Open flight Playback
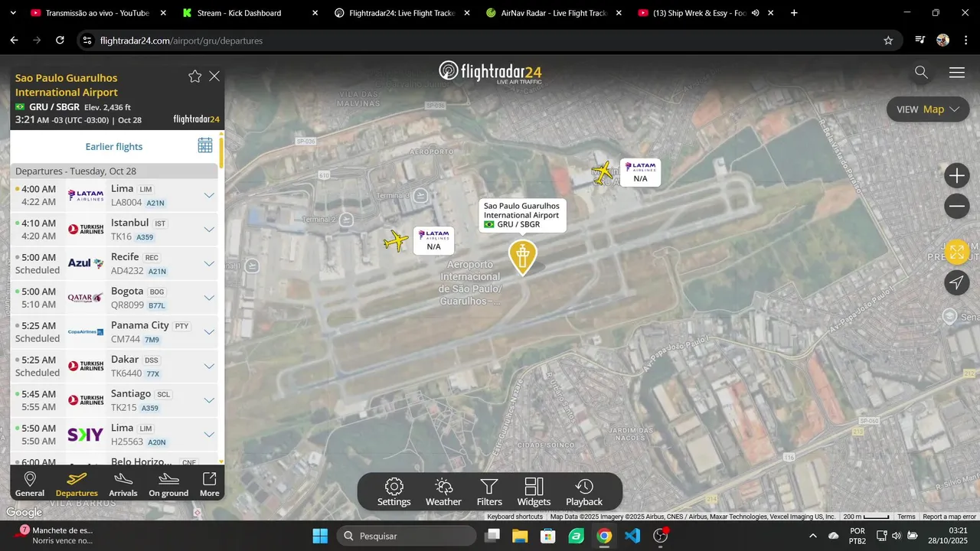Viewport: 980px width, 551px height. point(584,492)
